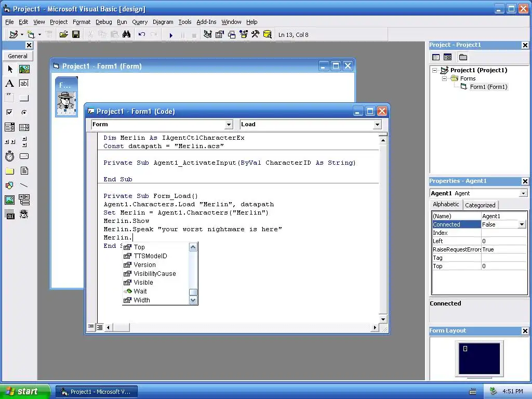Open the Properties Window toolbar icon
The image size is (532, 399).
point(220,34)
